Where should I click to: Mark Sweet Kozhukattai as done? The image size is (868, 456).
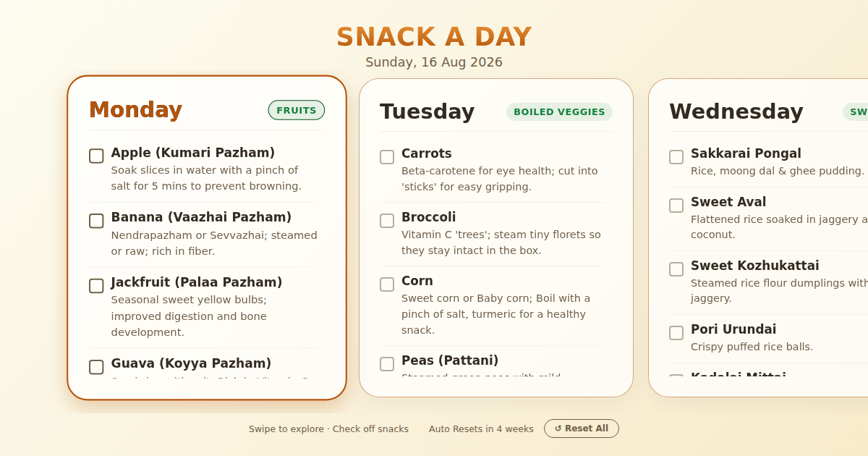click(x=676, y=269)
